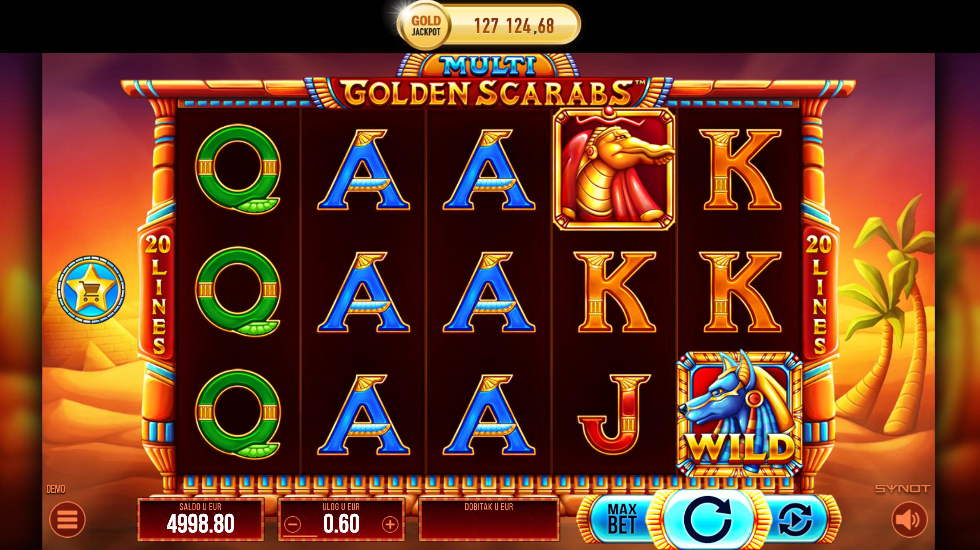Increase the bet with the plus button
This screenshot has width=980, height=550.
390,525
